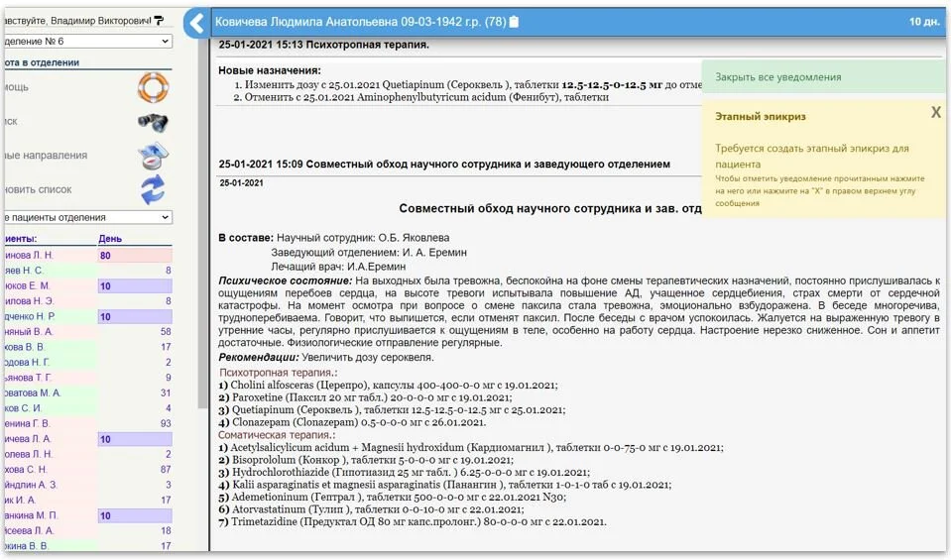951x560 pixels.
Task: Click the binoculars search icon
Action: click(153, 122)
